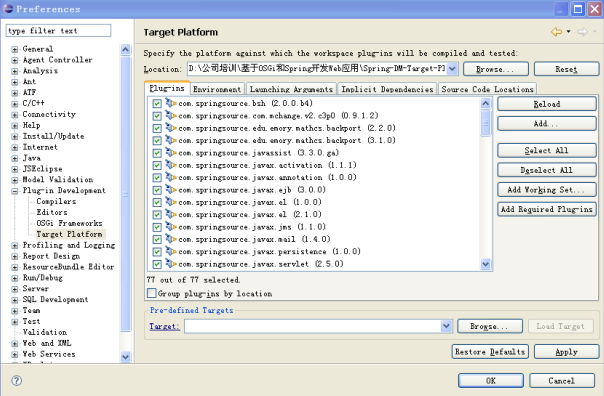Open the Location path dropdown
This screenshot has height=396, width=604.
pos(453,69)
